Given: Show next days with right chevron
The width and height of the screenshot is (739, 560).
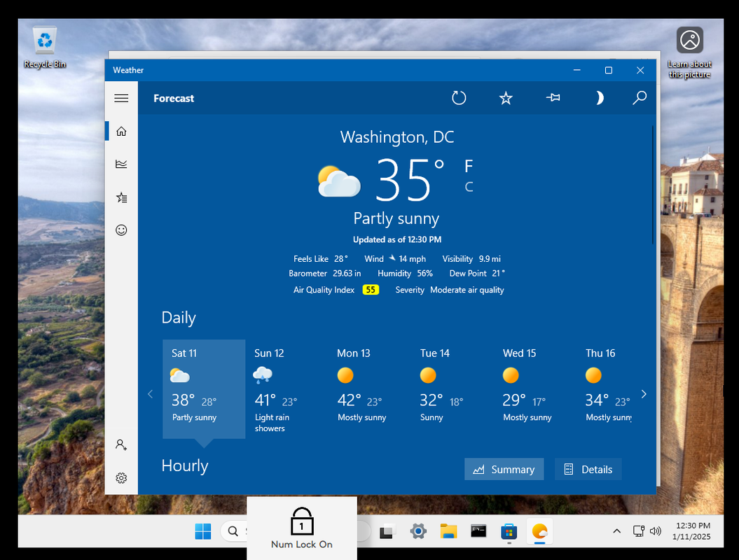Looking at the screenshot, I should point(644,394).
